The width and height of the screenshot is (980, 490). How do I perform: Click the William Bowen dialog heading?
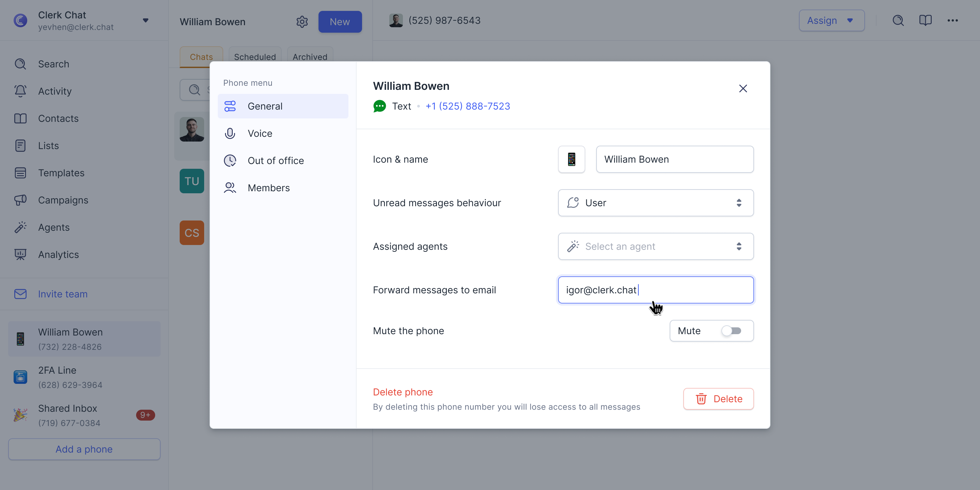point(411,86)
